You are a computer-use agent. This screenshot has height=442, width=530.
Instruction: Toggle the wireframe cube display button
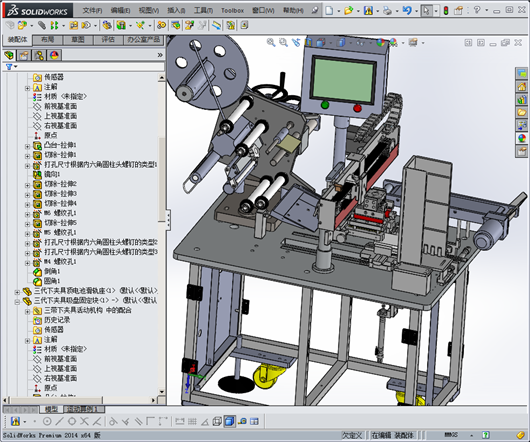[x=217, y=421]
